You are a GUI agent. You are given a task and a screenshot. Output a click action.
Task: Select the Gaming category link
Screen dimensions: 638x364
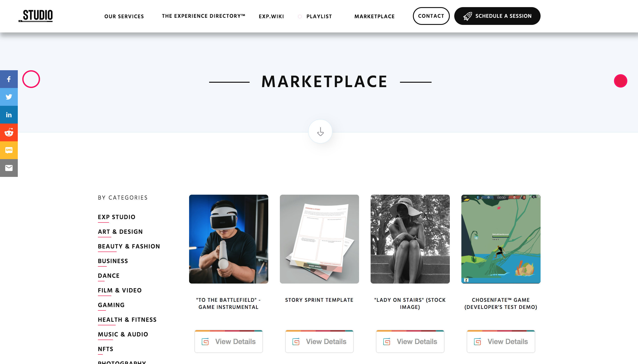click(x=111, y=305)
